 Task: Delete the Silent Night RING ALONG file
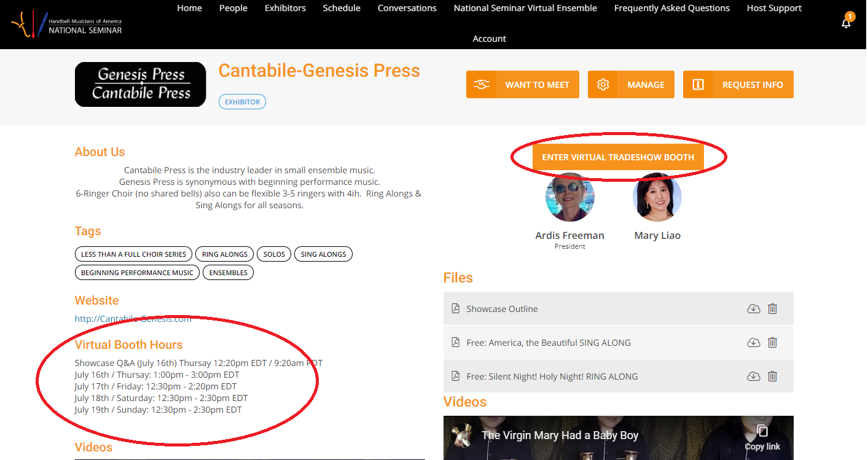coord(772,376)
